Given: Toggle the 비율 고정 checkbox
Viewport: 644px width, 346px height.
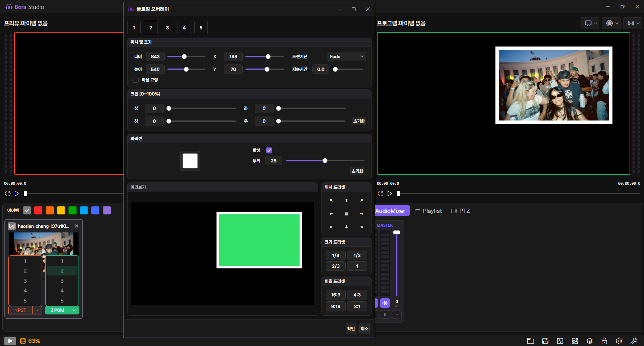Looking at the screenshot, I should (136, 80).
